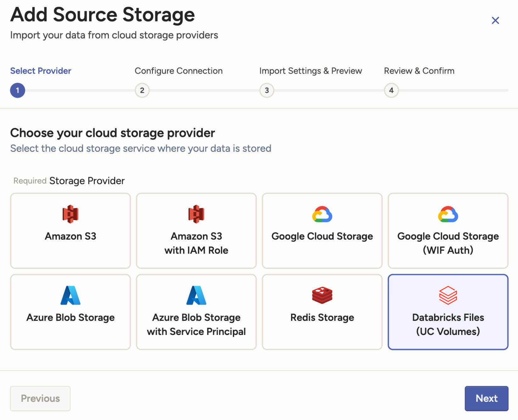Select Databricks Files (UC Volumes) label
This screenshot has width=518, height=420.
[448, 324]
